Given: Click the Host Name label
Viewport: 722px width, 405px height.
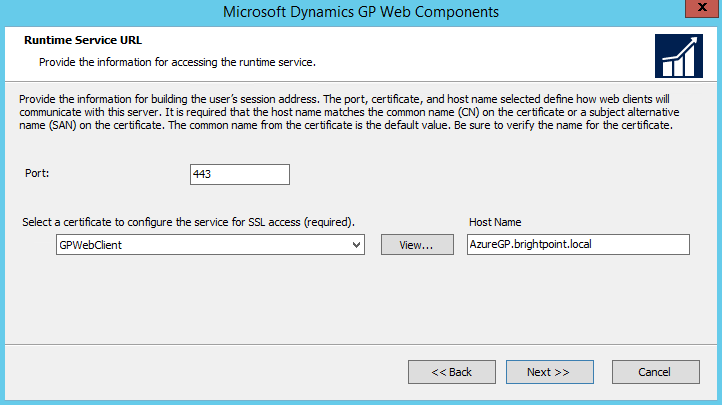Looking at the screenshot, I should click(496, 221).
